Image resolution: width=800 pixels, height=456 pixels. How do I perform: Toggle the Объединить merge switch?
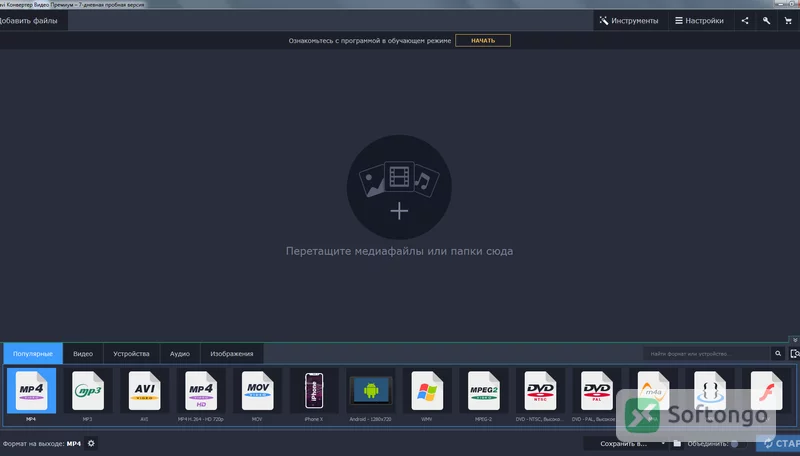pos(738,444)
